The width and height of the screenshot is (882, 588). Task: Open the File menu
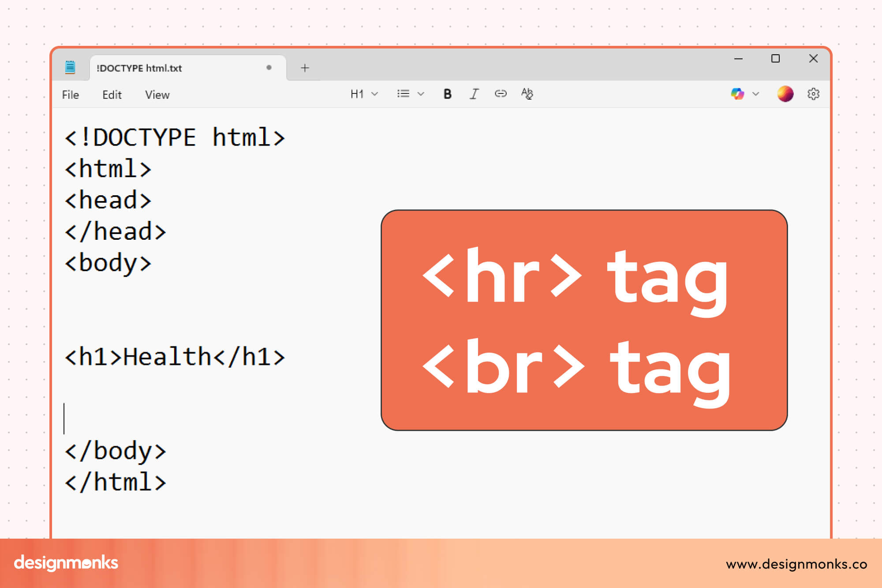[x=71, y=94]
